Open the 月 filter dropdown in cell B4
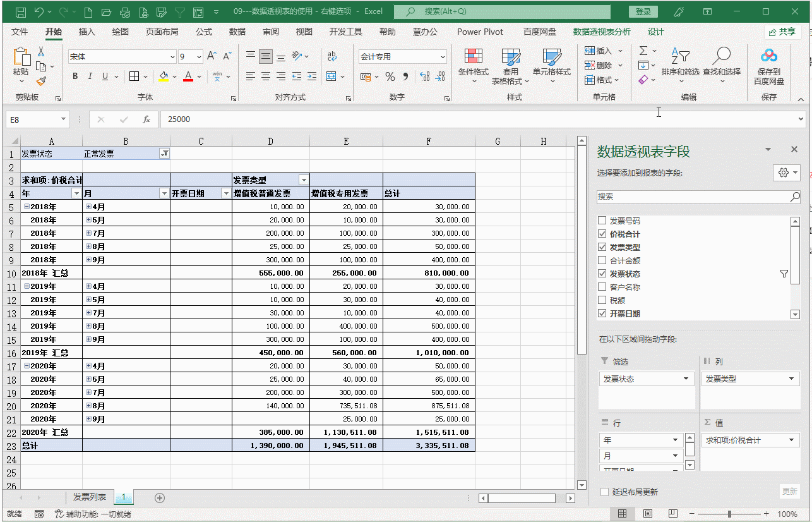The width and height of the screenshot is (812, 522). tap(164, 193)
